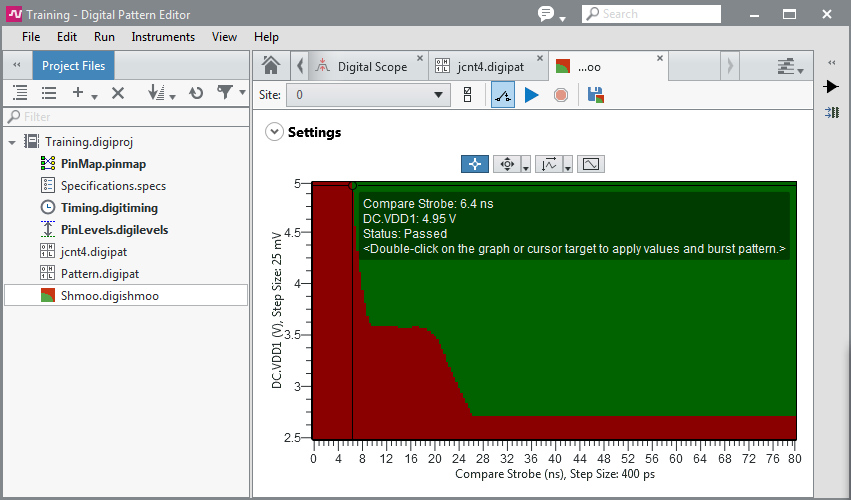
Task: Open the add file dropdown arrow
Action: click(x=94, y=97)
